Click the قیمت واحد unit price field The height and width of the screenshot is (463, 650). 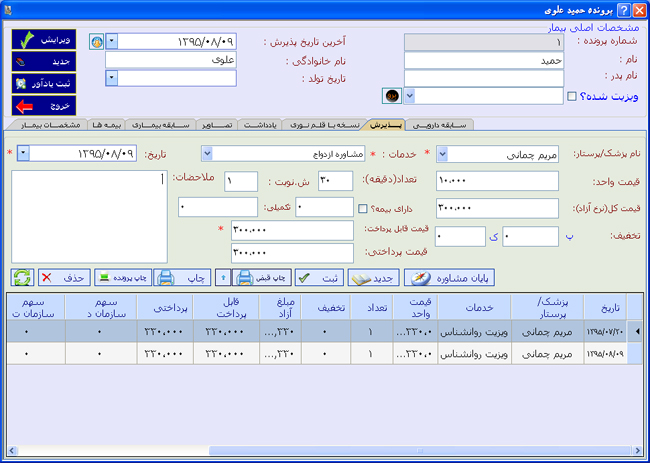tap(497, 181)
